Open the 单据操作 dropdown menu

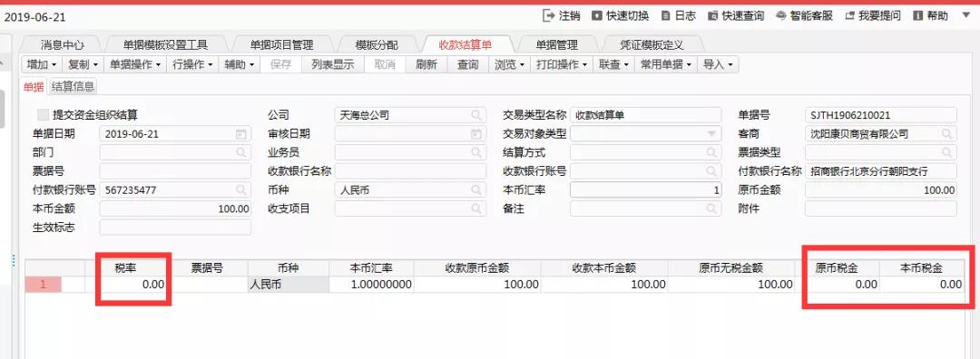click(135, 64)
